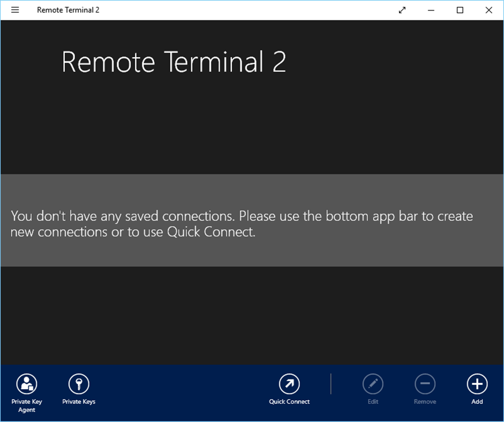The width and height of the screenshot is (504, 422).
Task: Click the disabled Remove label
Action: coord(424,402)
